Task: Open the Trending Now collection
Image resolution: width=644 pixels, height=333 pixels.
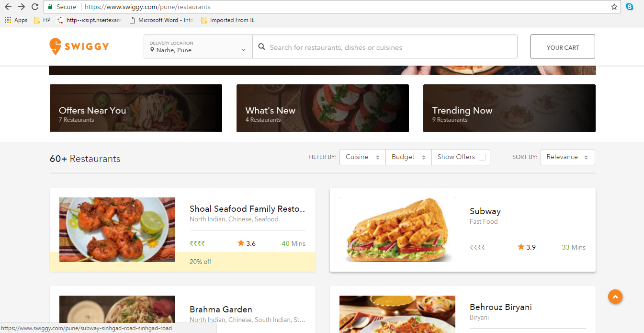Action: [x=509, y=108]
